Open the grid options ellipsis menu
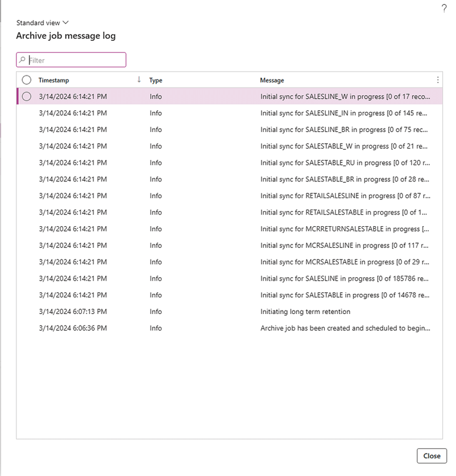The width and height of the screenshot is (456, 476). tap(438, 80)
